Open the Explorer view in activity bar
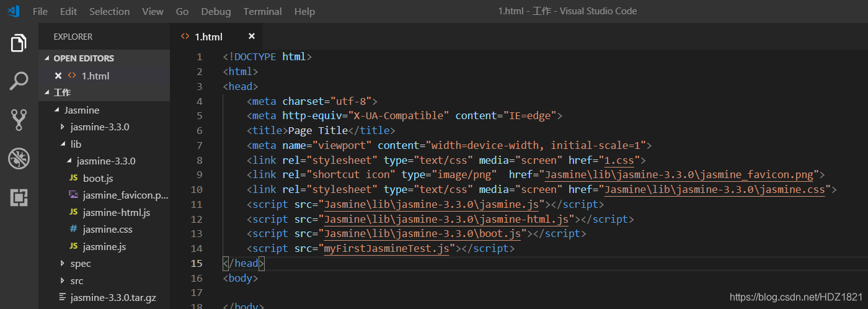 (19, 43)
